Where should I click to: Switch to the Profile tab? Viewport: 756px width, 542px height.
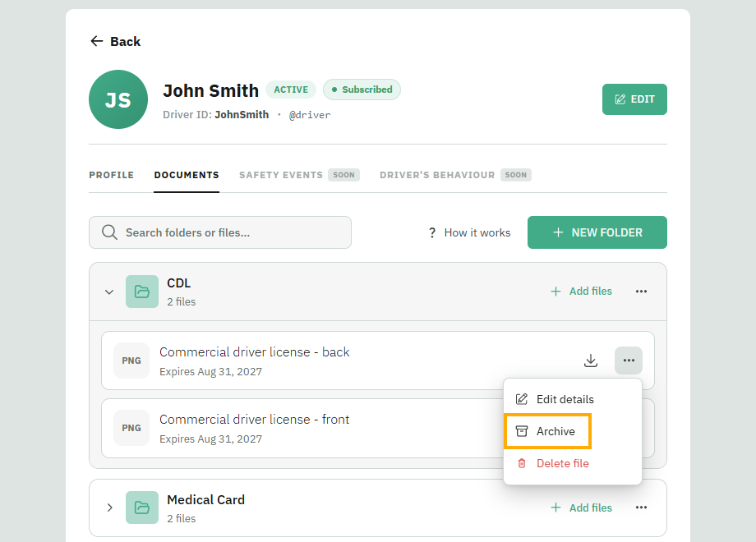click(x=112, y=175)
